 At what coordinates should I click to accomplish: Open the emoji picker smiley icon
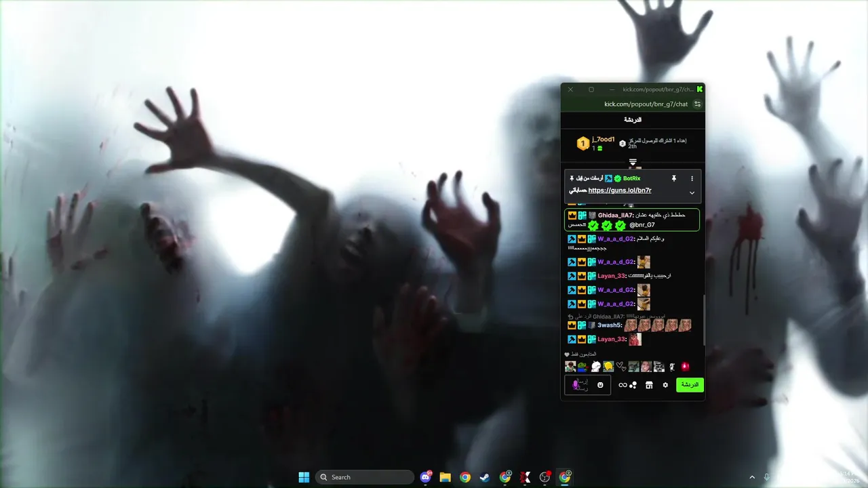point(600,385)
